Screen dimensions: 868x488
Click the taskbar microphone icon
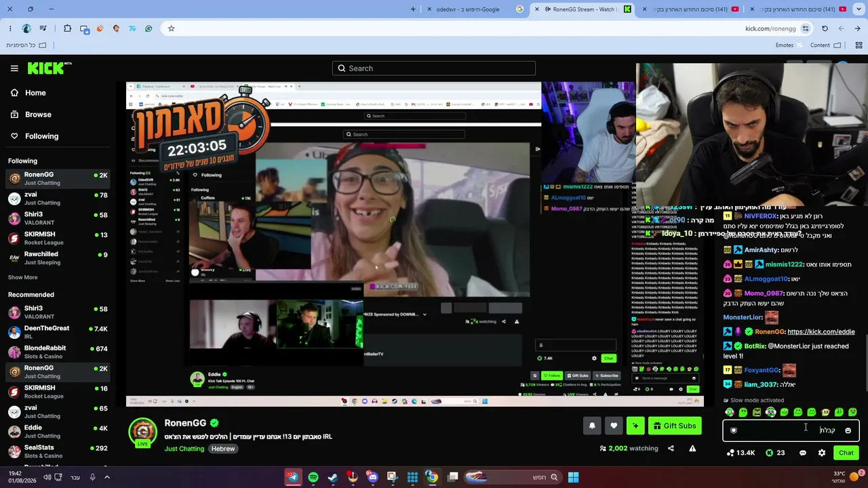tap(92, 477)
